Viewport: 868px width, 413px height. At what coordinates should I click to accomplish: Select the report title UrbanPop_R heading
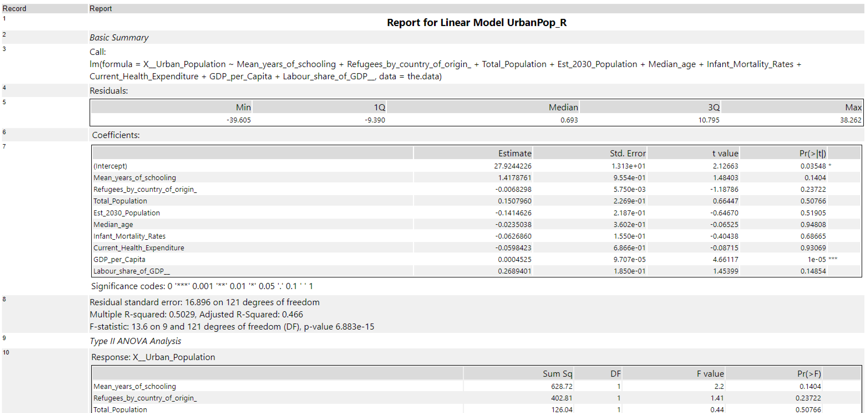click(476, 22)
